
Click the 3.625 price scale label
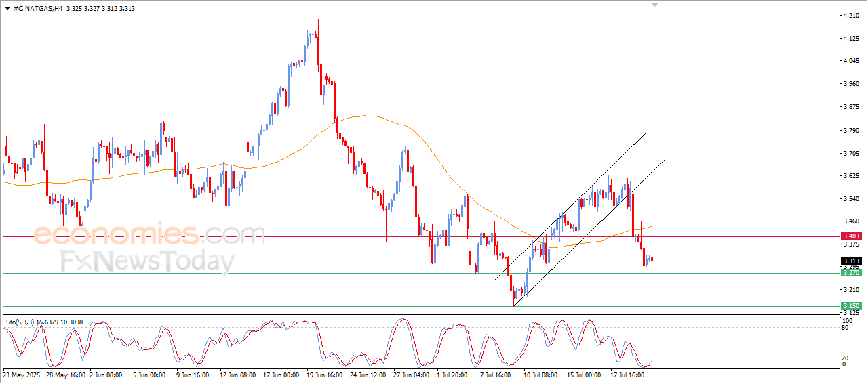tap(852, 175)
